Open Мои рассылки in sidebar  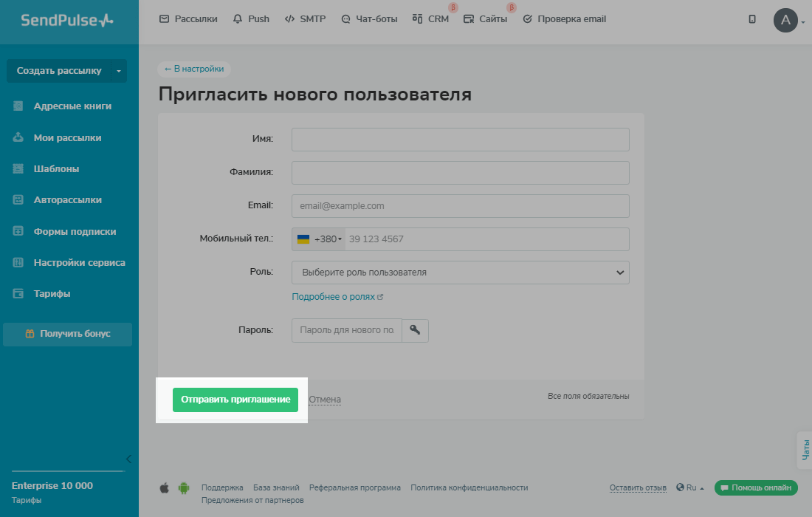pos(67,138)
